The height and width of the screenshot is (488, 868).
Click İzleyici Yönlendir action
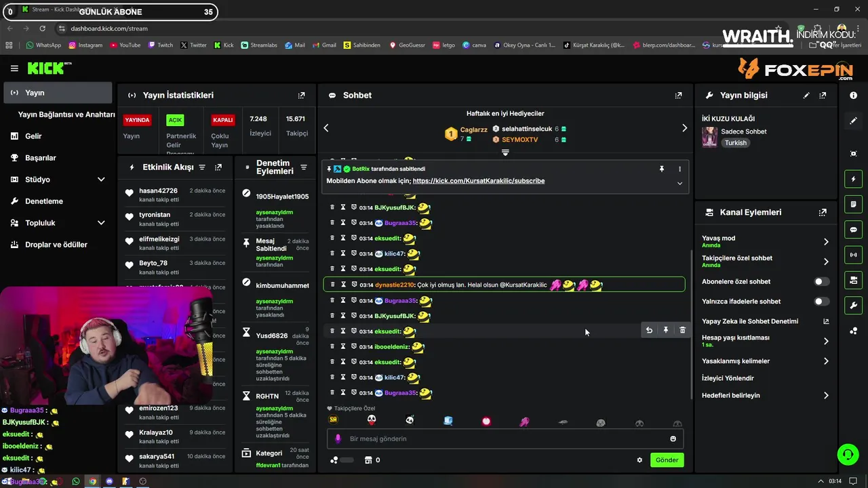[728, 378]
